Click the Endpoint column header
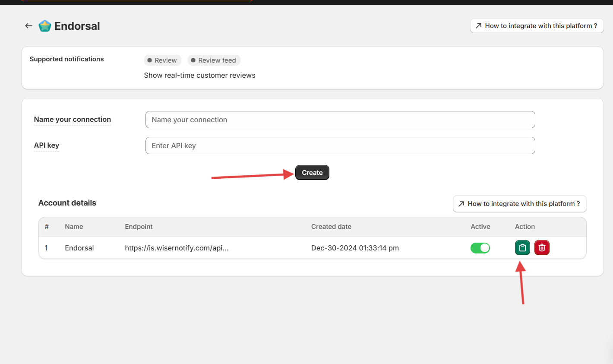Image resolution: width=613 pixels, height=364 pixels. pyautogui.click(x=139, y=227)
